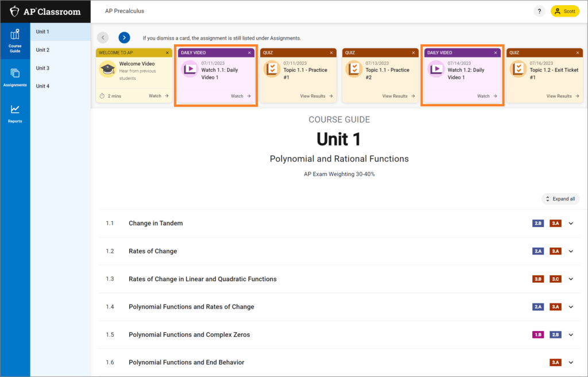Screen dimensions: 588x377
Task: Select Unit 1 in the unit list
Action: tap(61, 32)
